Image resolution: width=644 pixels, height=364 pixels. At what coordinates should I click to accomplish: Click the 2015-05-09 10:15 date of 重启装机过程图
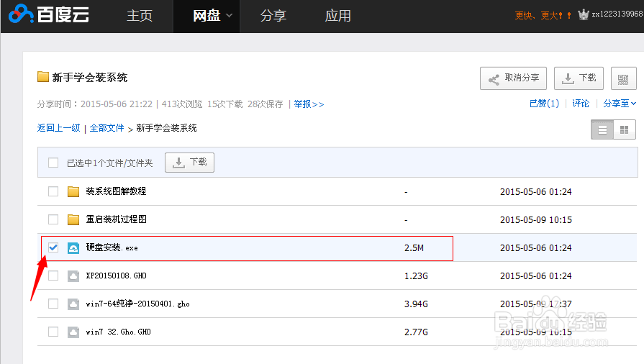(x=536, y=220)
